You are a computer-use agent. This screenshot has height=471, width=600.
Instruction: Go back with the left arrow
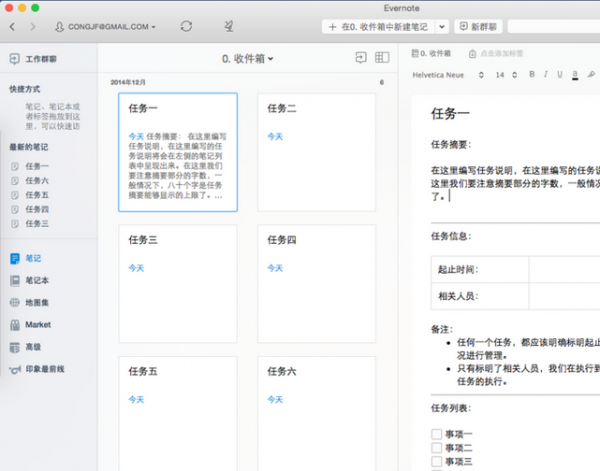[x=12, y=26]
